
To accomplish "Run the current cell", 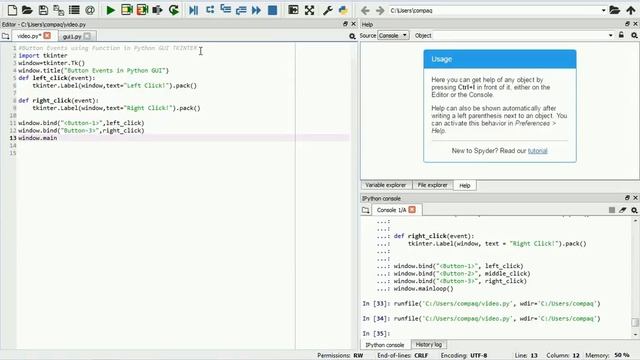I will click(127, 10).
